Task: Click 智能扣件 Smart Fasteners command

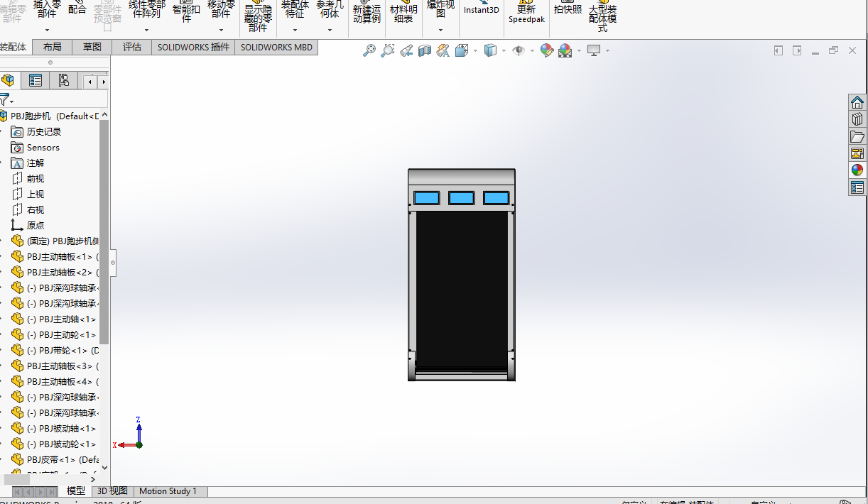Action: coord(186,11)
